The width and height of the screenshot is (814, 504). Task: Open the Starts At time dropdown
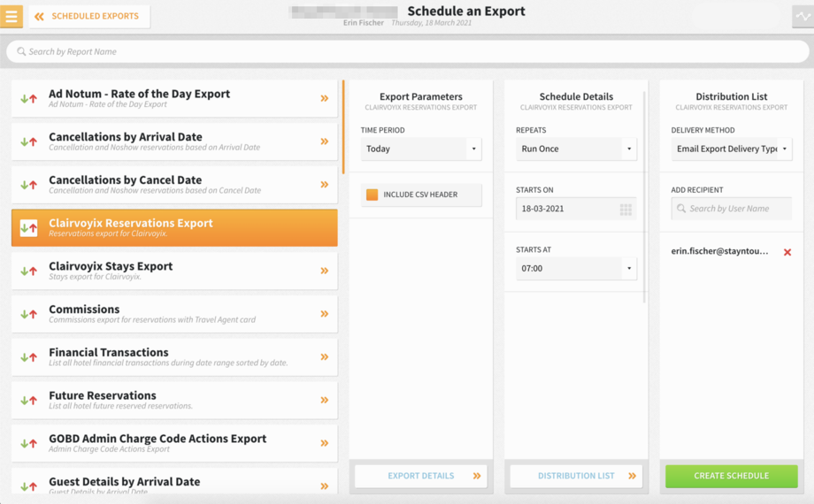[576, 268]
